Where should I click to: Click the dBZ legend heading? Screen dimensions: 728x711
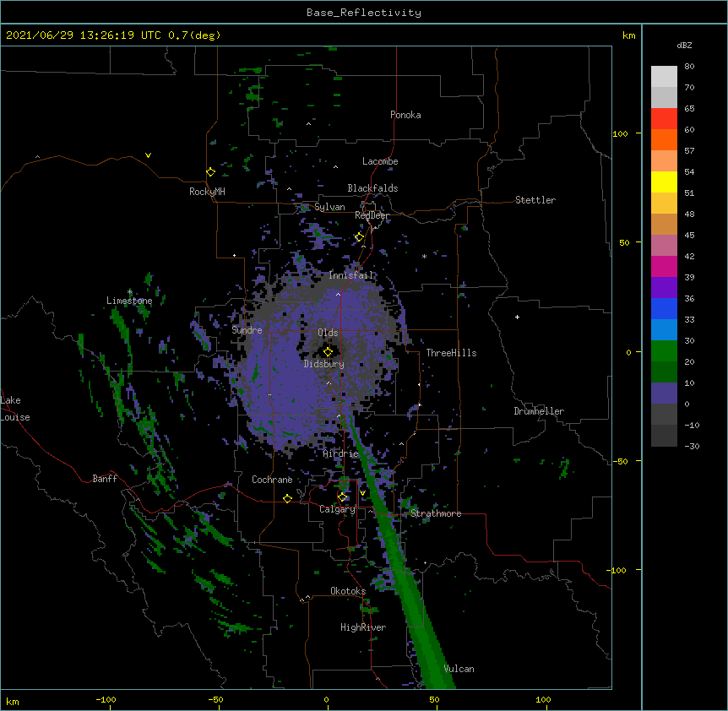(x=684, y=45)
